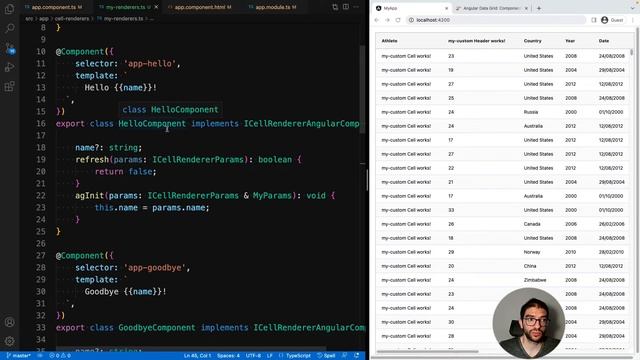Select the 'src' breadcrumb segment
The height and width of the screenshot is (360, 640).
tap(29, 18)
